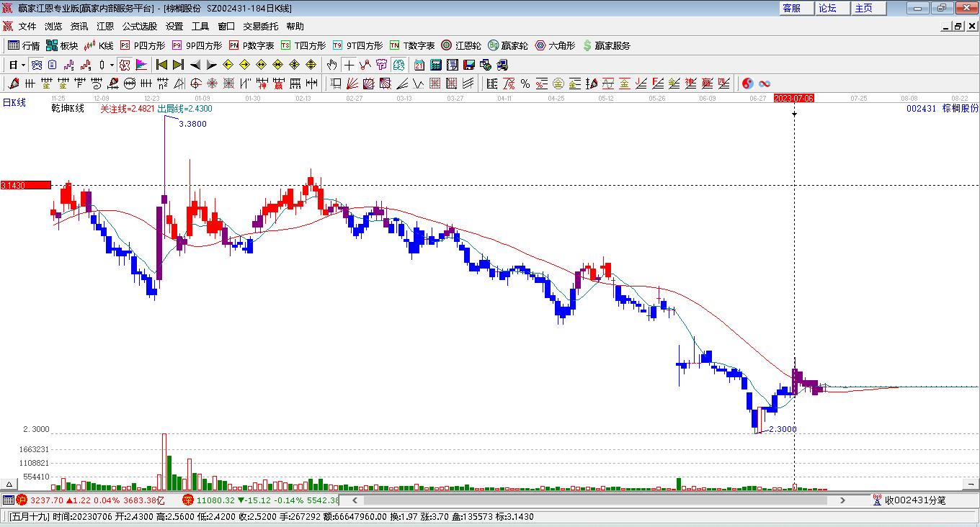Click the 主页 home page button

click(x=868, y=8)
